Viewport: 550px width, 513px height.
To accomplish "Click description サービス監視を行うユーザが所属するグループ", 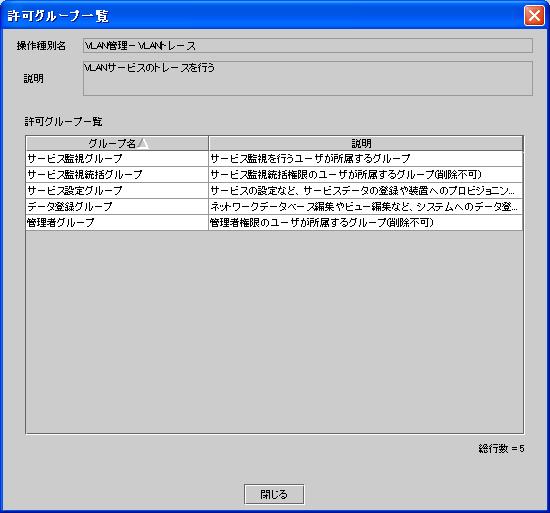I will pos(310,158).
